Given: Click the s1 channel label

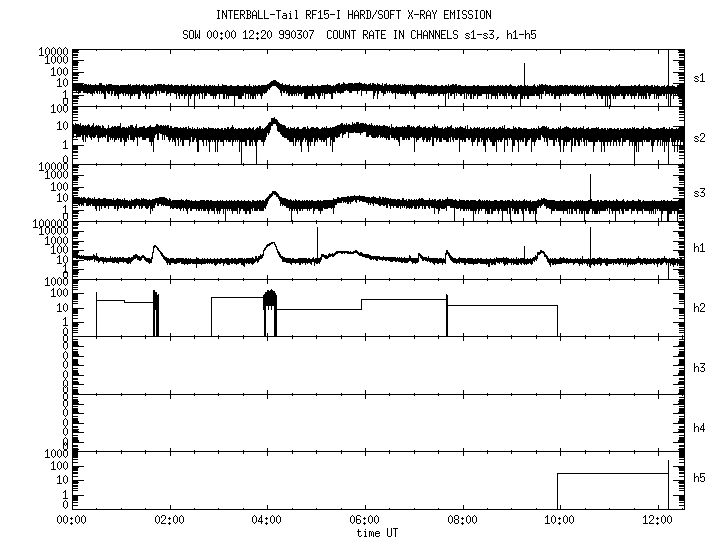Looking at the screenshot, I should click(x=699, y=77).
